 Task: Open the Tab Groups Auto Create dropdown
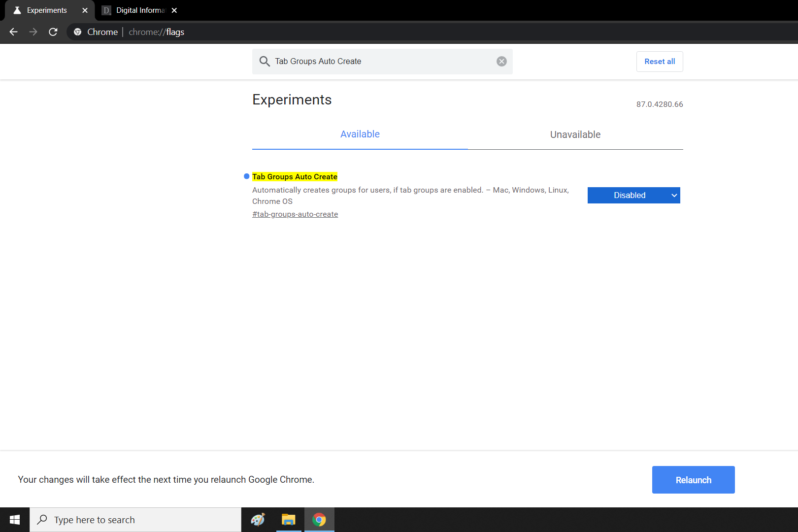coord(634,195)
